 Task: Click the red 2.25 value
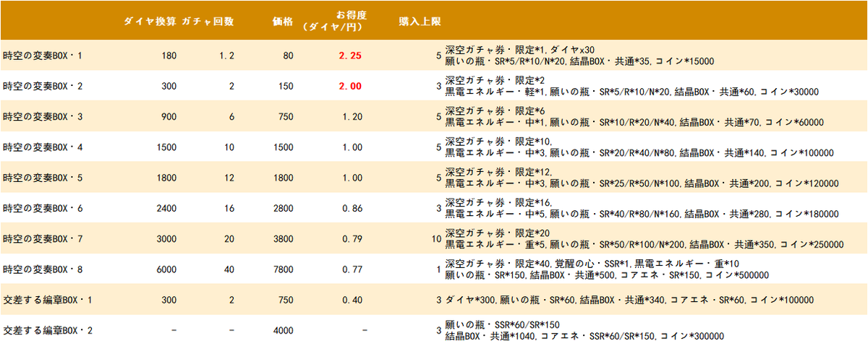pos(349,56)
